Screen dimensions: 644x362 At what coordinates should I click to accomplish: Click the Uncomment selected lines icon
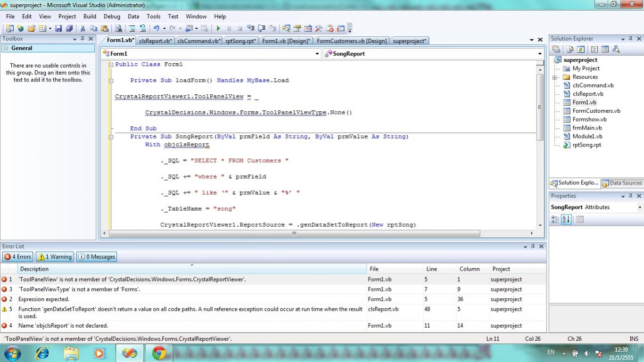point(142,28)
